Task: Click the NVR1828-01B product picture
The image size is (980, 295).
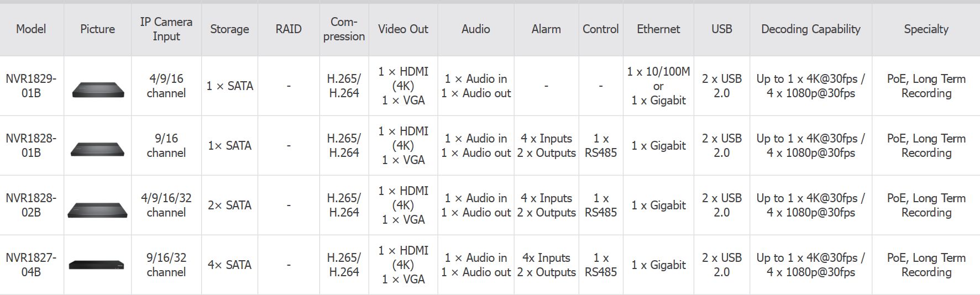Action: 98,149
